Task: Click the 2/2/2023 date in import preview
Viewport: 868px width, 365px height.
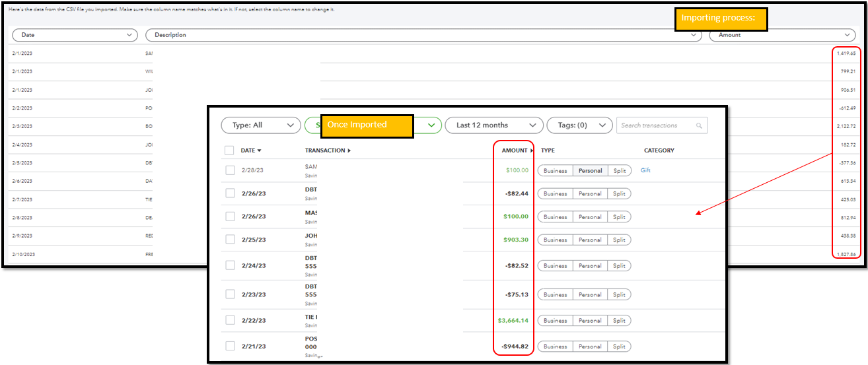Action: (21, 108)
